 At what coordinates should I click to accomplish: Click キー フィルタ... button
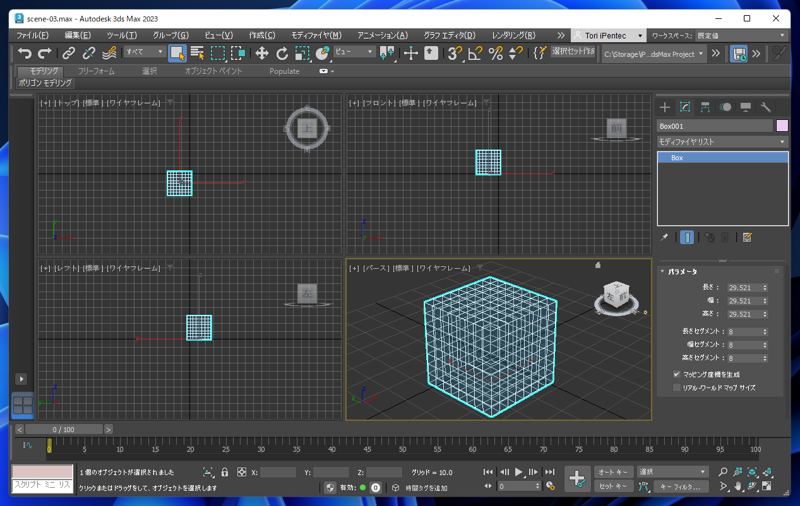click(x=680, y=487)
